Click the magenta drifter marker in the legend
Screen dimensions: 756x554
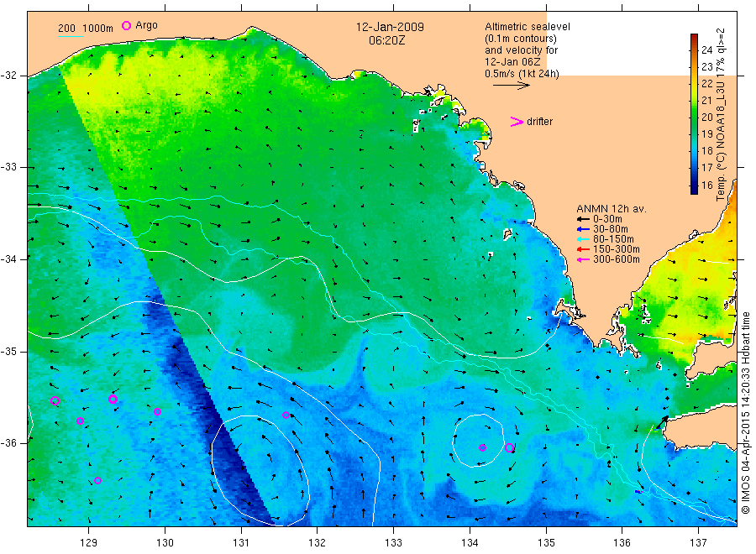tap(517, 122)
